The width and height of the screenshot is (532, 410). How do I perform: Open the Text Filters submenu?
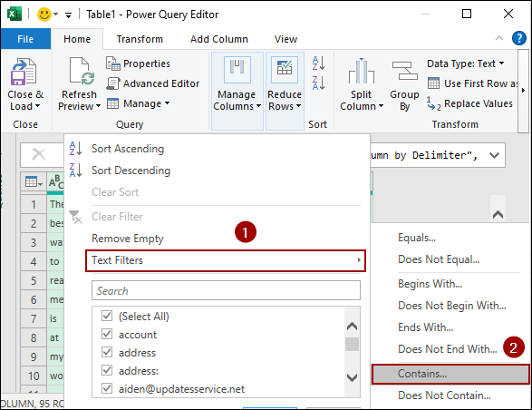tap(226, 260)
